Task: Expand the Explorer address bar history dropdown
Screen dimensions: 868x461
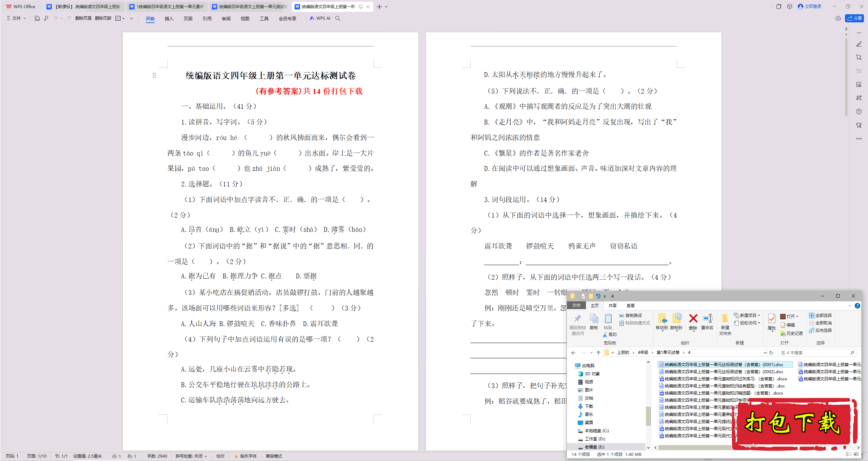Action: pos(765,353)
